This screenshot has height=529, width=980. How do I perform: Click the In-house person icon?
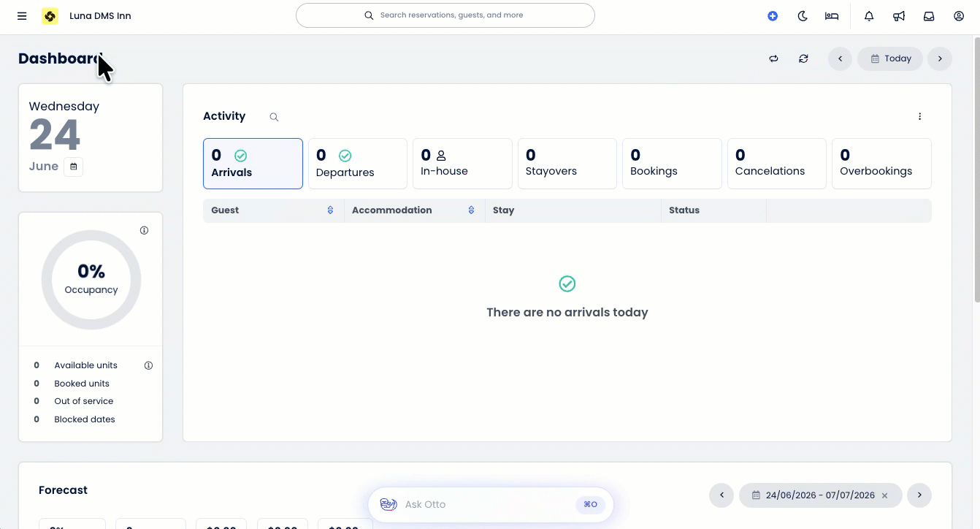(x=441, y=156)
